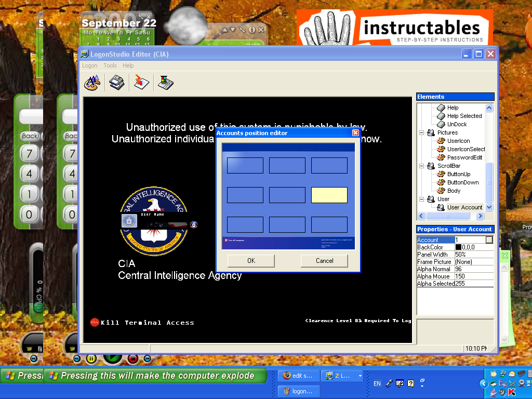The width and height of the screenshot is (532, 399).
Task: Click Elements tree scroll down arrow
Action: tap(489, 207)
